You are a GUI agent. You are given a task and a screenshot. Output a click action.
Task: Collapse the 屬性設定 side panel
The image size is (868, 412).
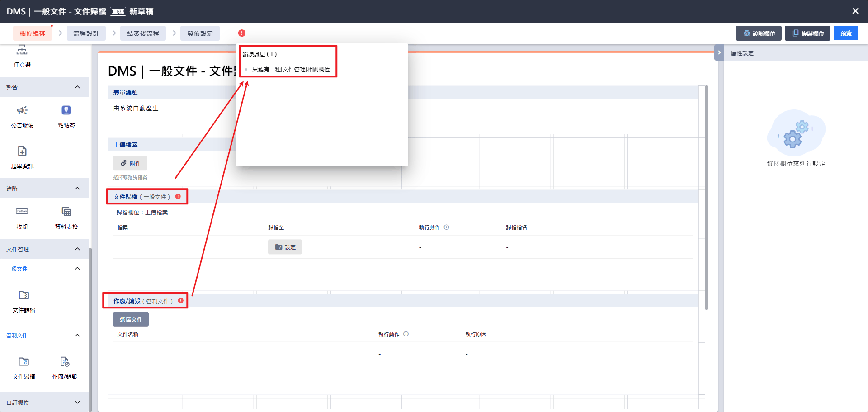tap(719, 52)
